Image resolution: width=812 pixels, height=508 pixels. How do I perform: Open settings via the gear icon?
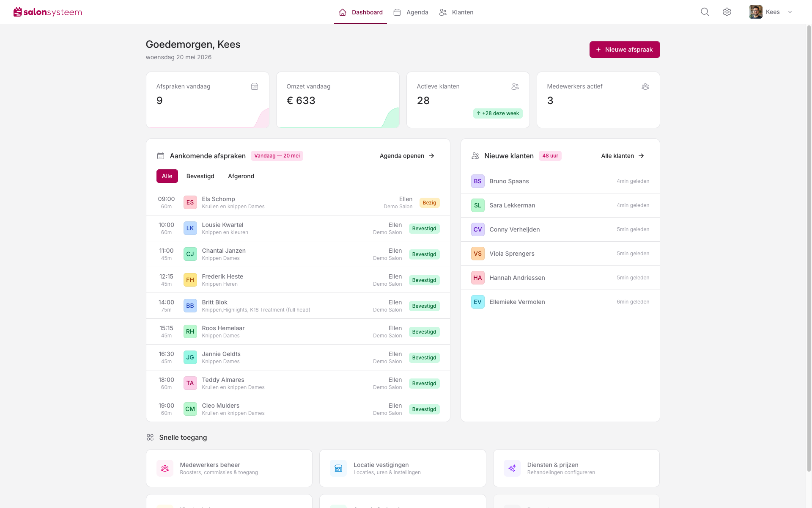coord(727,12)
